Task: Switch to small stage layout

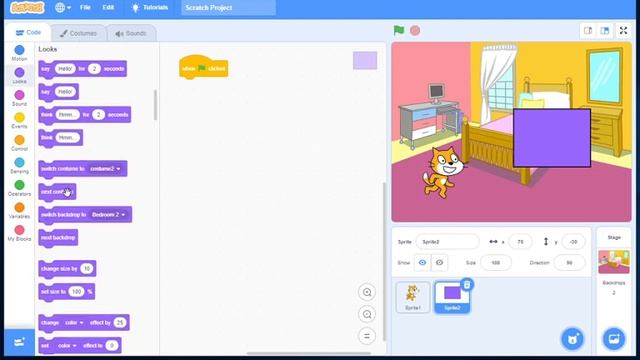Action: [x=588, y=31]
